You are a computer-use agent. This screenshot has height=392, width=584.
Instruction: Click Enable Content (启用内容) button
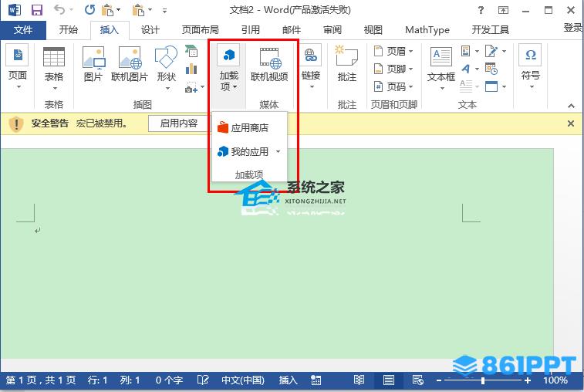pos(179,123)
